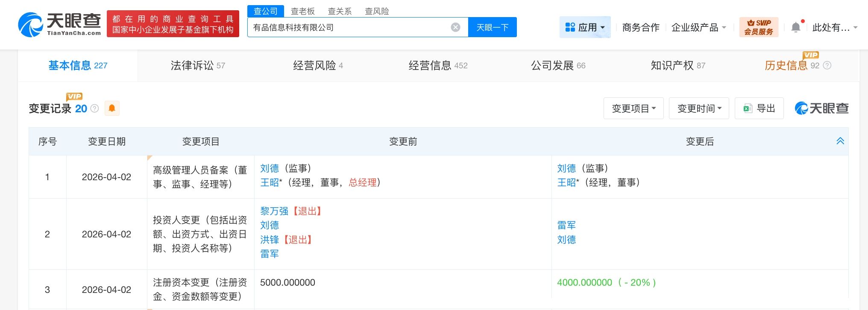Select the 经营风险 tab
Viewport: 868px width, 310px height.
tap(318, 65)
